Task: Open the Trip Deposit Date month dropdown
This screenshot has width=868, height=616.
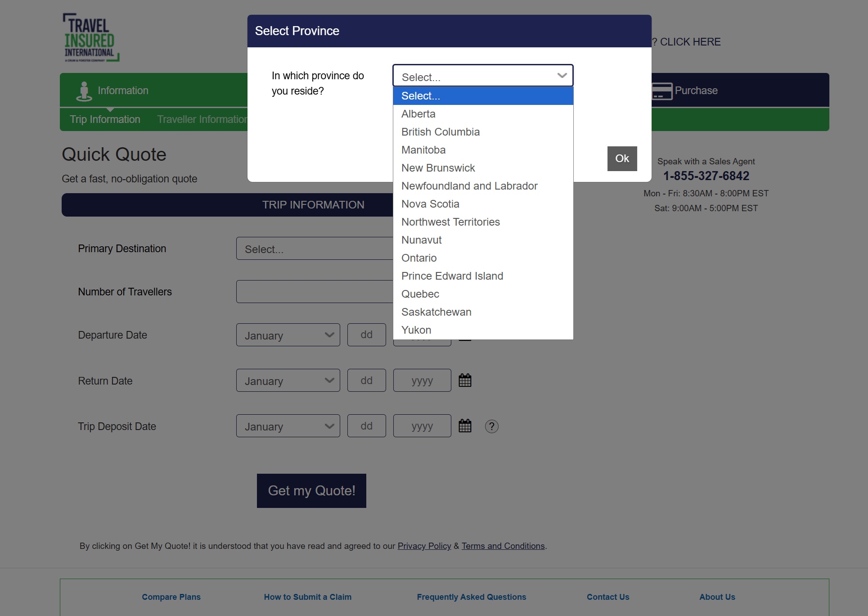Action: point(288,426)
